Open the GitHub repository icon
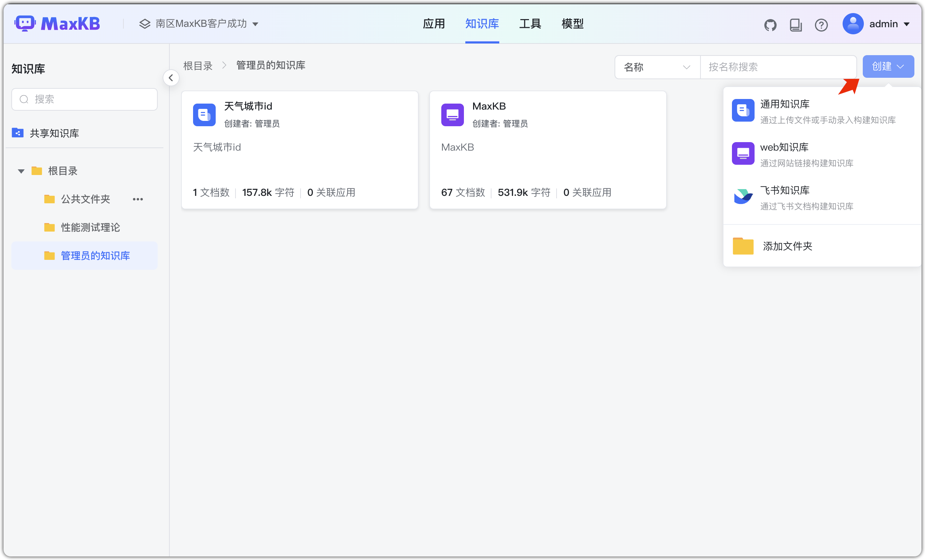 click(x=770, y=25)
